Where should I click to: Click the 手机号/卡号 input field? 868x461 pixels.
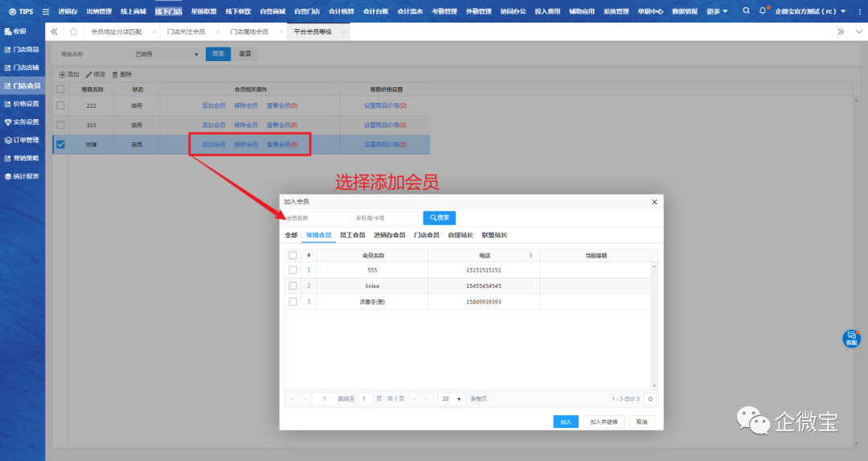coord(384,218)
